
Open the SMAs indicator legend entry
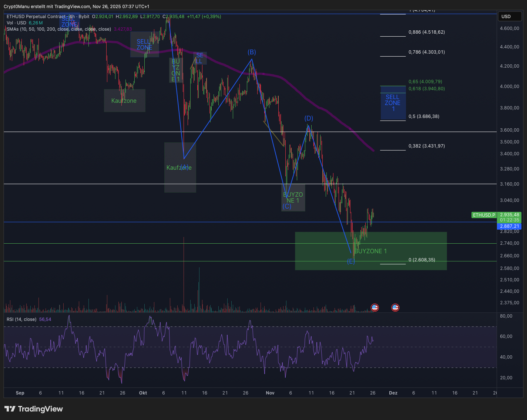[x=58, y=29]
